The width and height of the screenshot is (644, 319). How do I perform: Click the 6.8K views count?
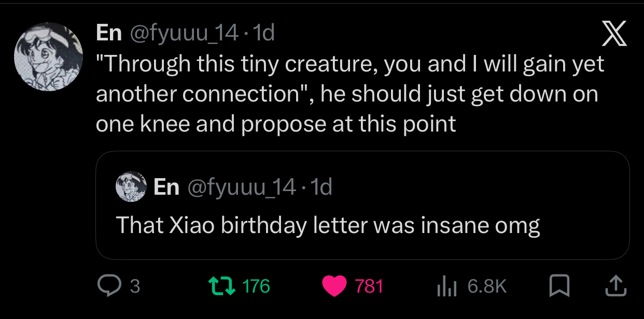pos(487,286)
